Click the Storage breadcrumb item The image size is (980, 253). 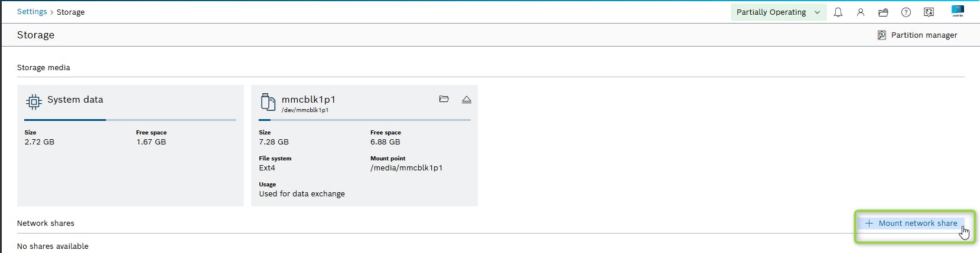70,12
